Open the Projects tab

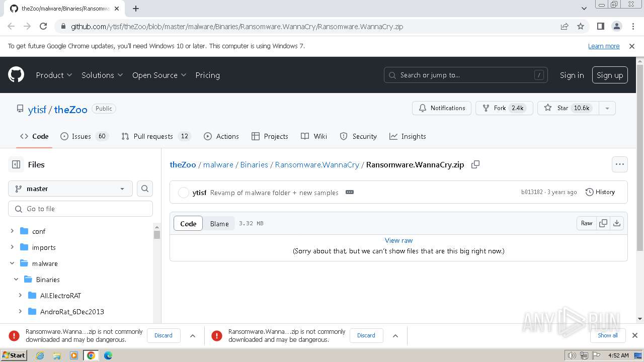270,136
